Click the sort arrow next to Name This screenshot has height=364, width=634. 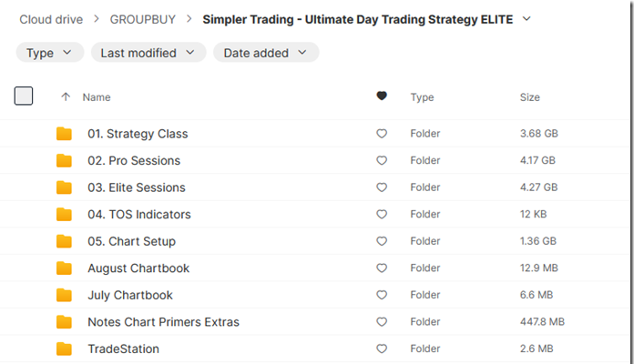tap(66, 97)
